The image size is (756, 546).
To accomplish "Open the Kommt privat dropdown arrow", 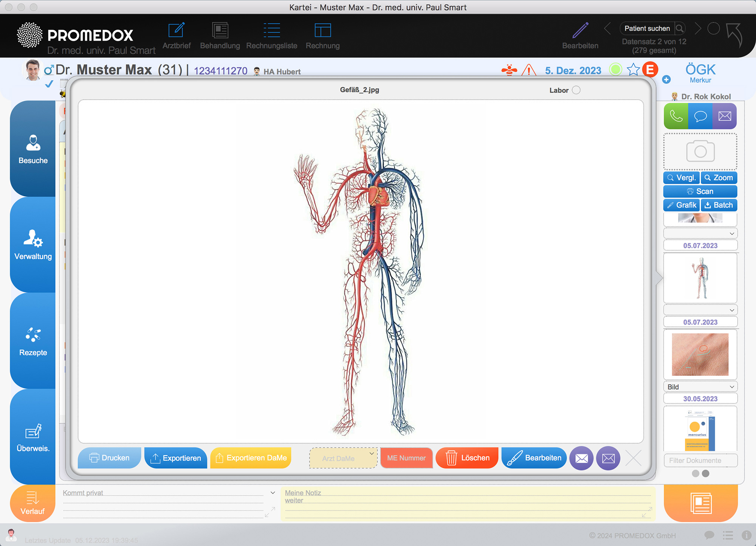I will (x=273, y=493).
